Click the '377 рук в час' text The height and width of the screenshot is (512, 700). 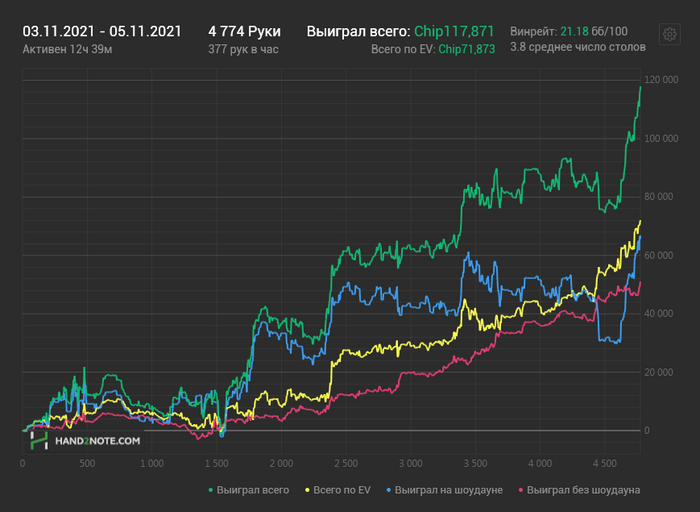pos(243,49)
